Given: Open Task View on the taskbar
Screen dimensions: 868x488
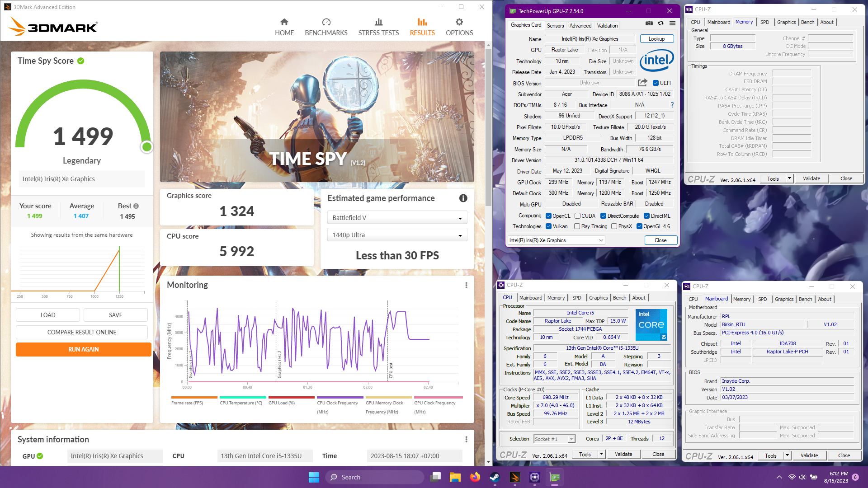Looking at the screenshot, I should [x=436, y=477].
